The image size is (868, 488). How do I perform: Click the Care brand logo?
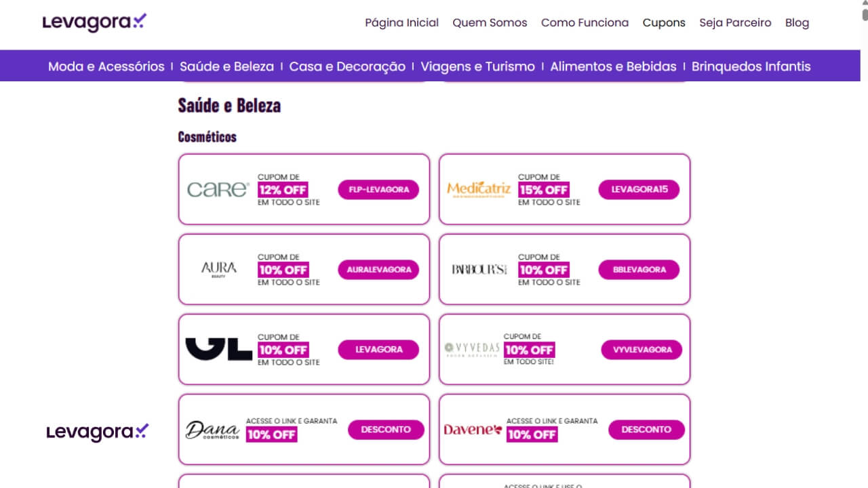click(218, 189)
